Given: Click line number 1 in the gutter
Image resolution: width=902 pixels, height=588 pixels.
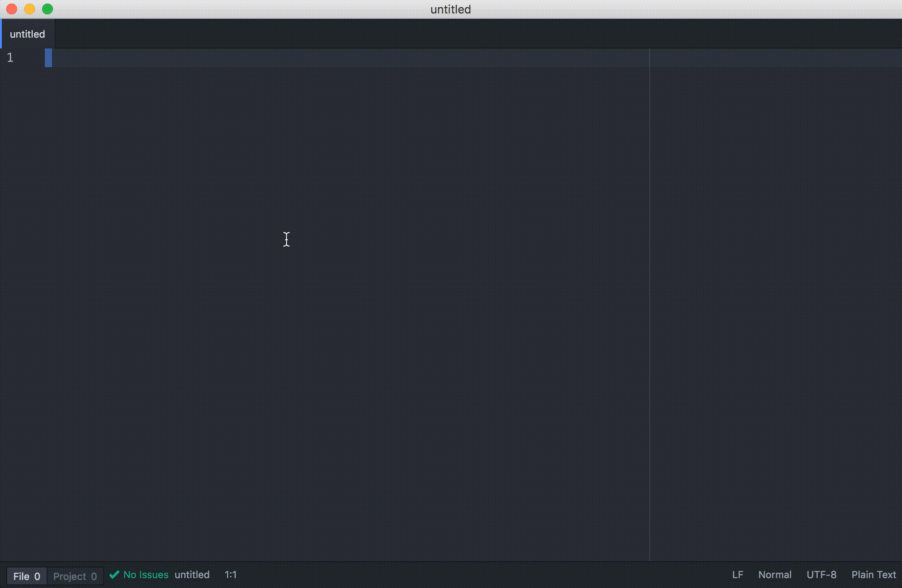Looking at the screenshot, I should pyautogui.click(x=10, y=58).
